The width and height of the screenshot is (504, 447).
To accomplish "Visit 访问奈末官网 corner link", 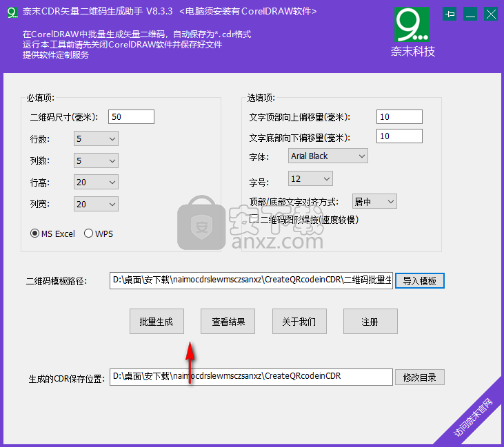I will [472, 417].
